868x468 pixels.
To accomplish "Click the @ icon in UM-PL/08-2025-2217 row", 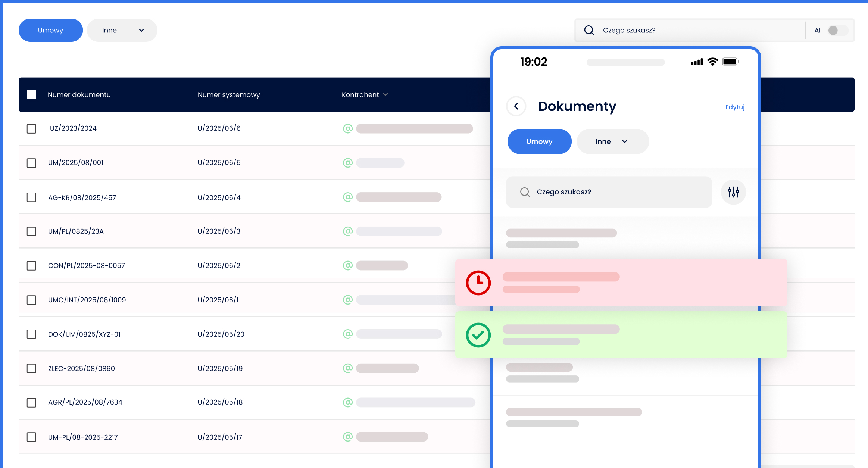I will tap(347, 437).
